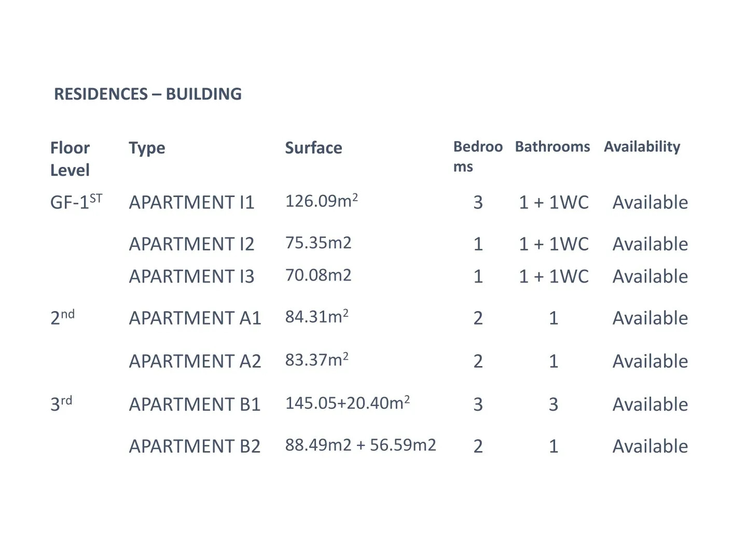This screenshot has height=560, width=747.
Task: Select the 145.05+20.40m² surface value
Action: tap(347, 403)
